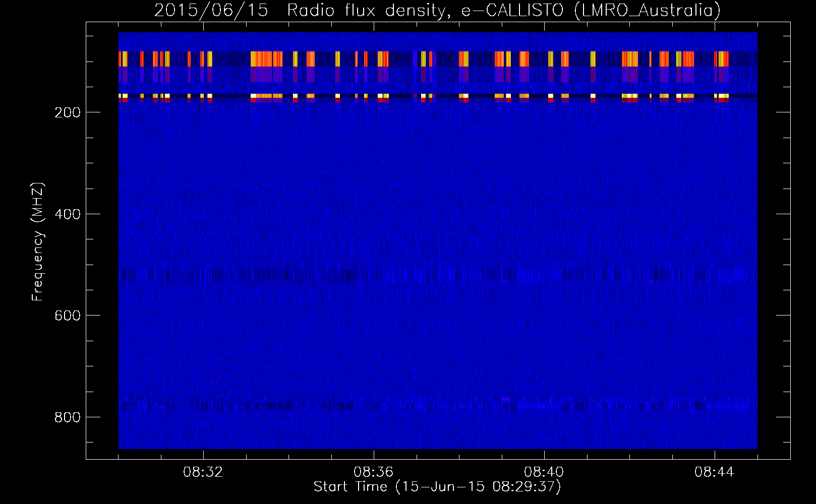
Task: Click the 400 frequency tick label
Action: click(67, 214)
